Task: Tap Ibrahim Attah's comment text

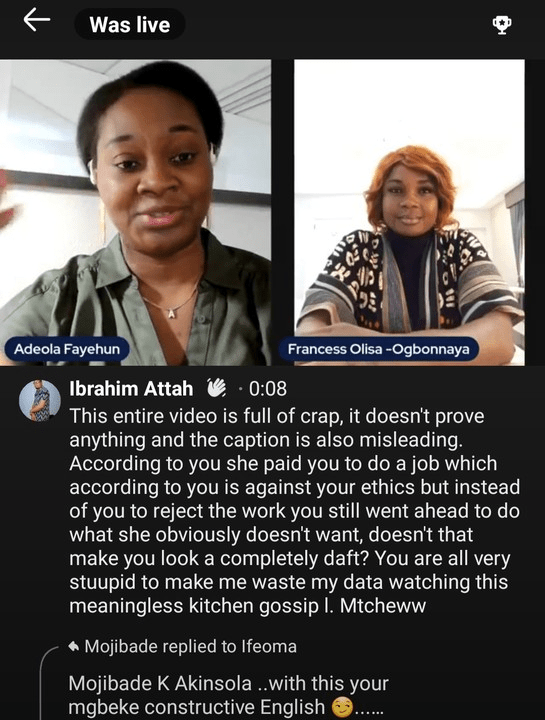Action: [x=295, y=511]
